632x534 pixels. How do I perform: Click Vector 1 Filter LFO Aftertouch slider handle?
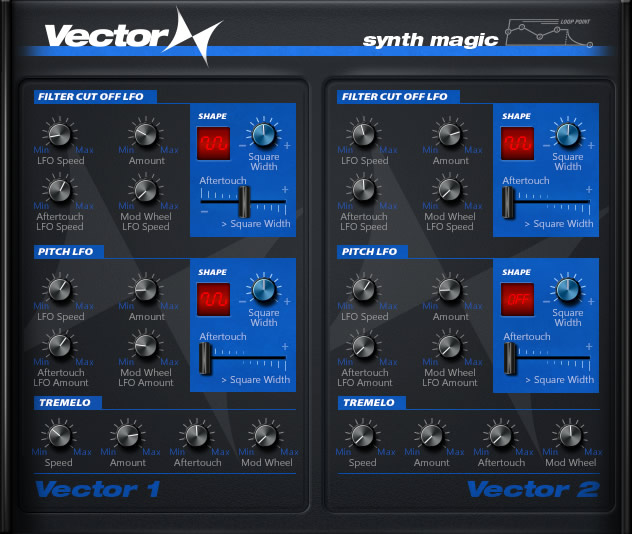(243, 202)
